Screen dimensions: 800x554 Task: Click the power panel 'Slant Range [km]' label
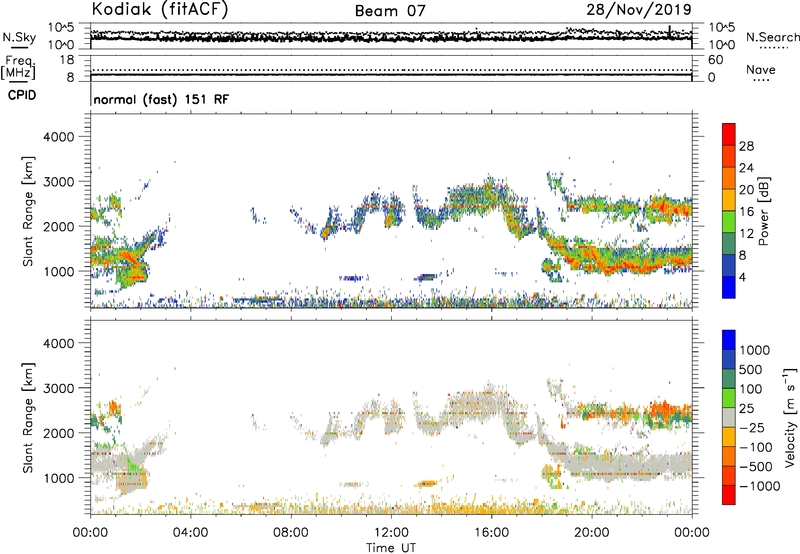point(28,211)
